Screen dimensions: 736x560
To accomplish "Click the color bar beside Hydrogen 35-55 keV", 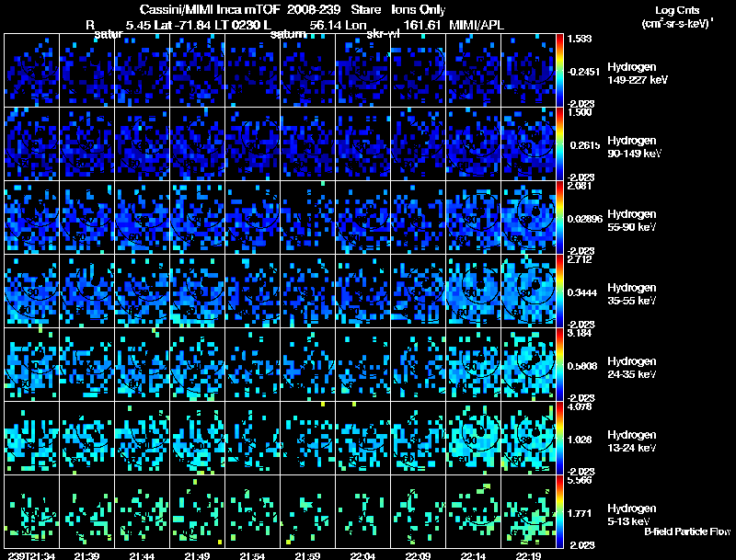I will click(x=559, y=291).
